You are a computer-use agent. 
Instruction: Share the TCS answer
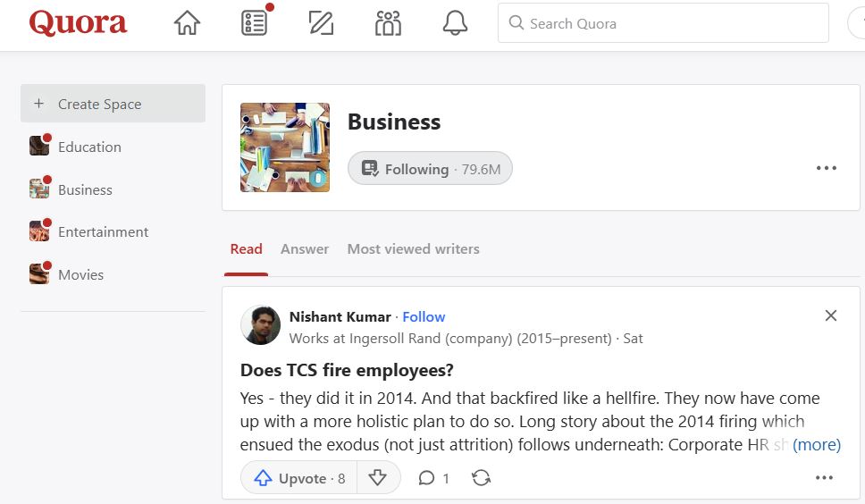pos(482,478)
